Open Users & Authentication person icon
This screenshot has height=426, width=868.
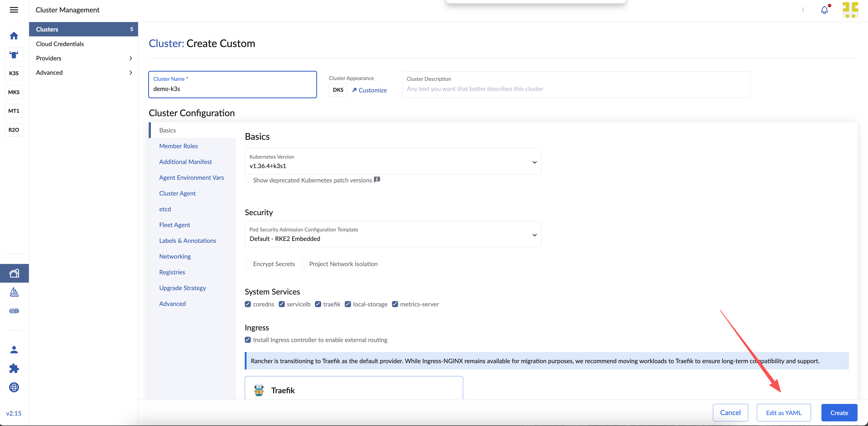(14, 350)
